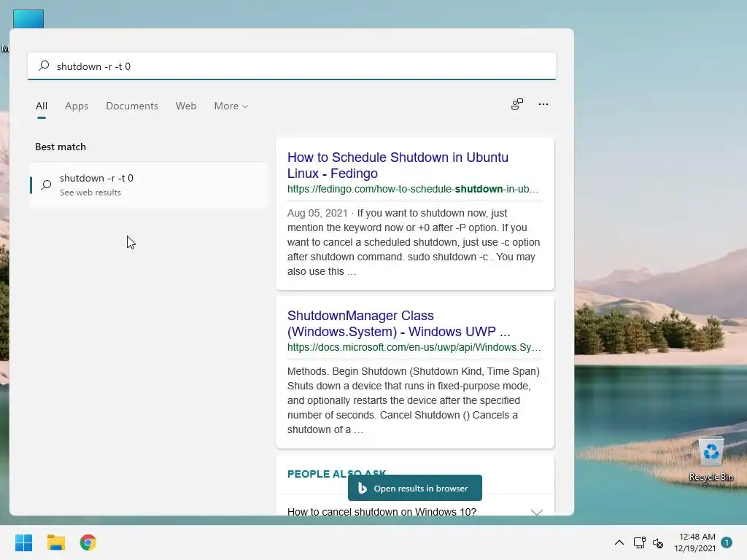Open Windows Start button

tap(23, 542)
